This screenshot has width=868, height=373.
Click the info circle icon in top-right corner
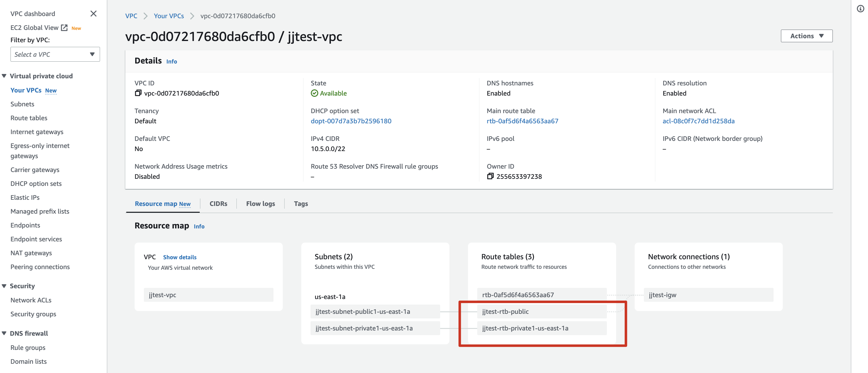click(860, 9)
